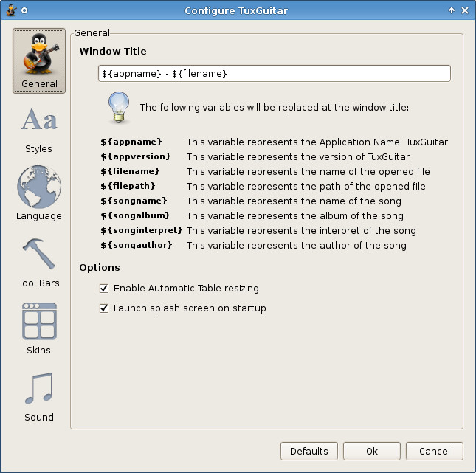Click the ${appversion} variable label

click(x=136, y=156)
